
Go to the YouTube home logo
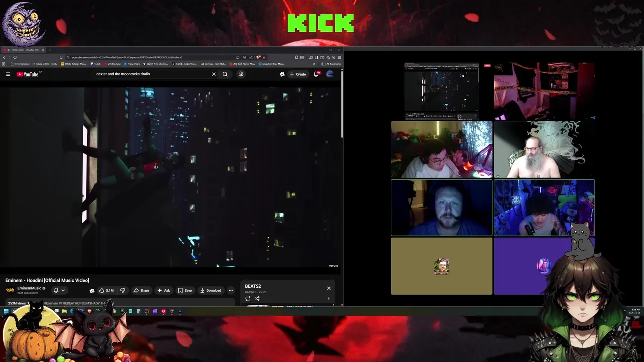click(27, 74)
